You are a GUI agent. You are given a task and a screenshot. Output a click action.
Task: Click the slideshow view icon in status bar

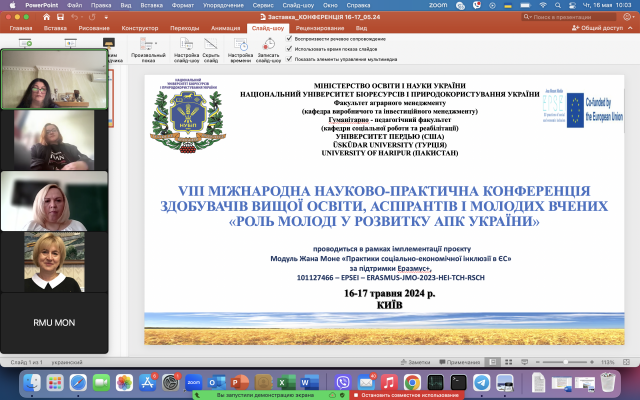tap(525, 362)
